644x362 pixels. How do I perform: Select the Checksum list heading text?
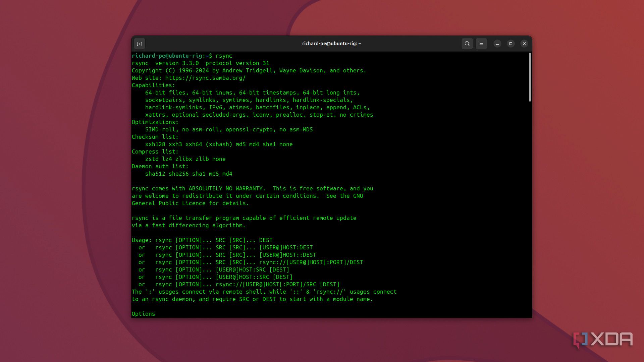click(154, 137)
